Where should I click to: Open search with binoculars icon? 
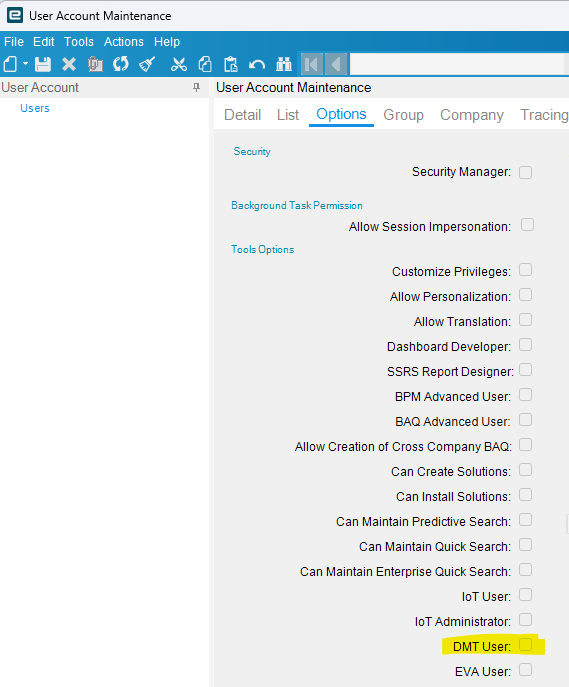pos(284,64)
